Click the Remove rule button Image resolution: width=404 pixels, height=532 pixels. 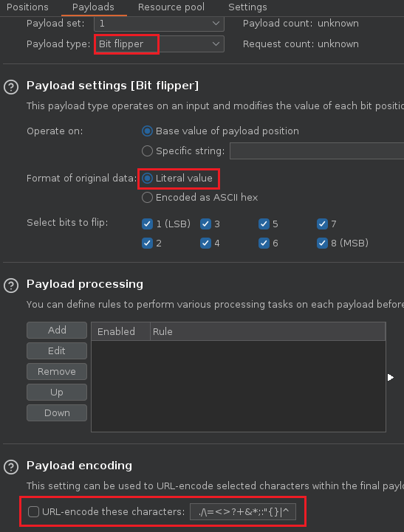coord(57,372)
